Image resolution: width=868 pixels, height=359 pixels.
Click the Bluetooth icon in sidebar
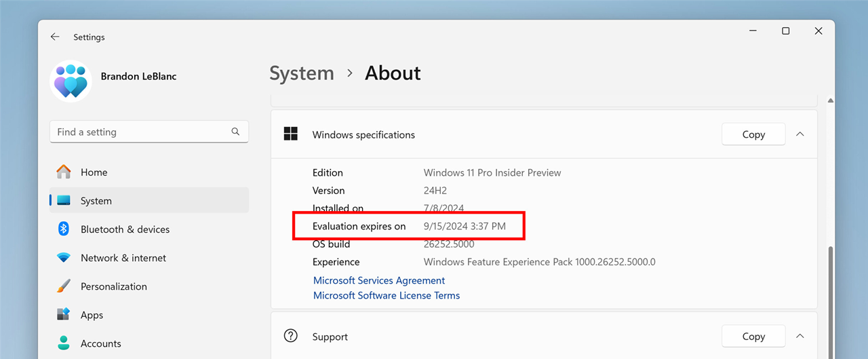[64, 229]
